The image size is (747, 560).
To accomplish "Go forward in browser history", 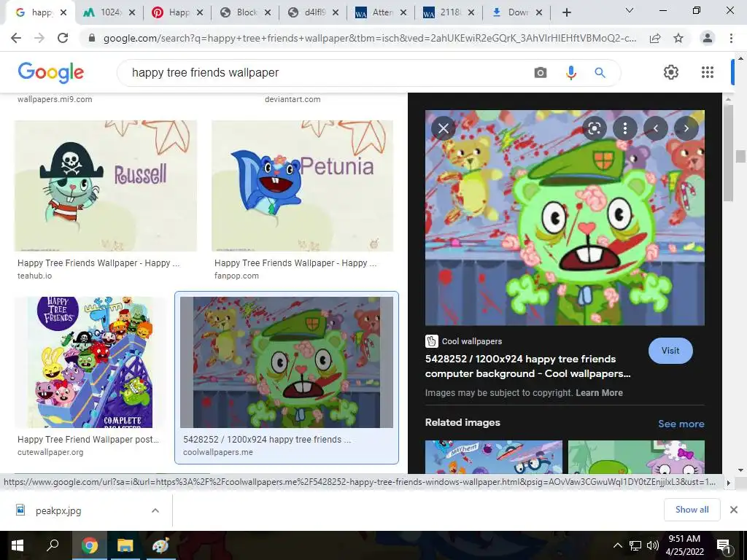I will [x=39, y=38].
